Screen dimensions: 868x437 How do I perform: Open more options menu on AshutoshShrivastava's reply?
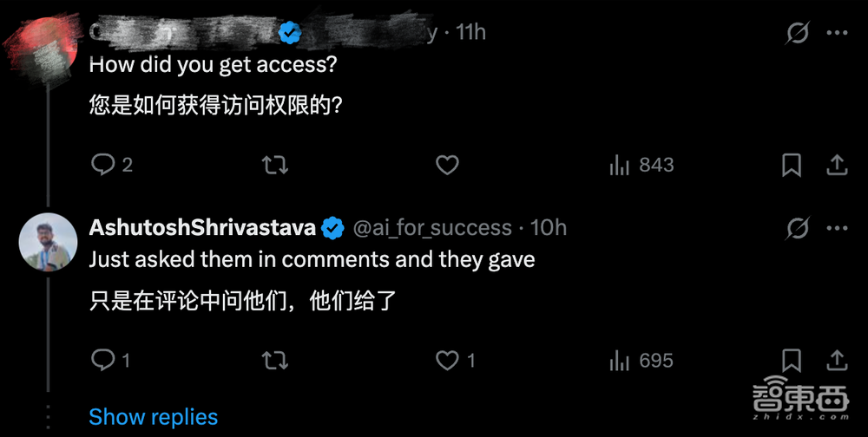(x=837, y=228)
